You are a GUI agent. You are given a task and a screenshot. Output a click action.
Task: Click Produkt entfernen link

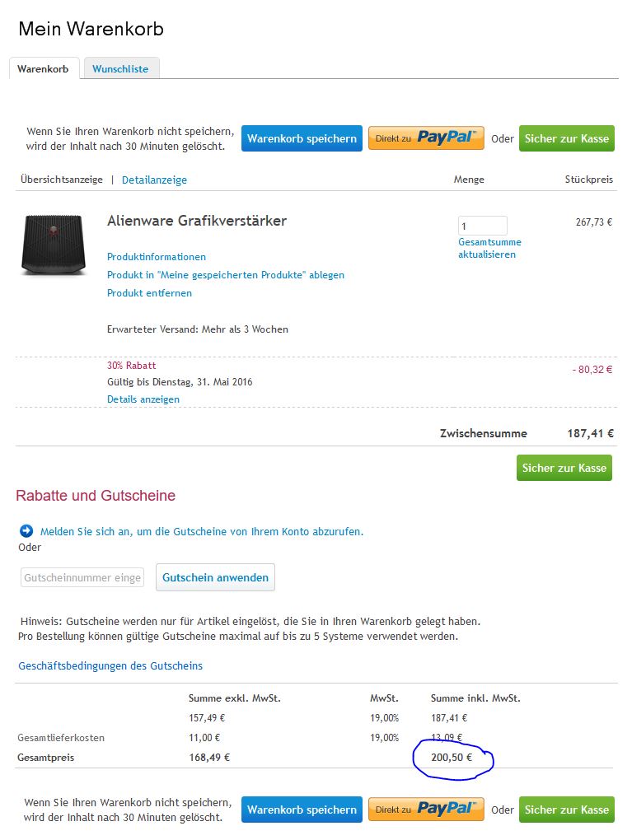(x=150, y=293)
